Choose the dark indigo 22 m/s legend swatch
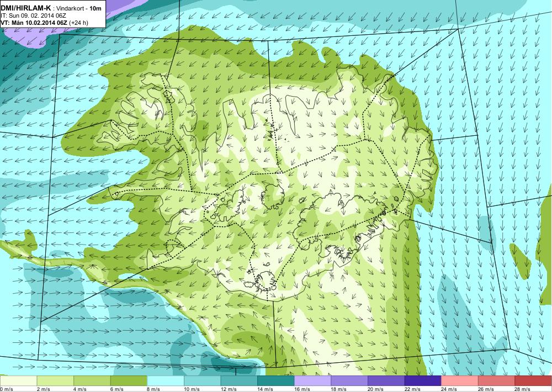The height and width of the screenshot is (392, 552). 423,381
